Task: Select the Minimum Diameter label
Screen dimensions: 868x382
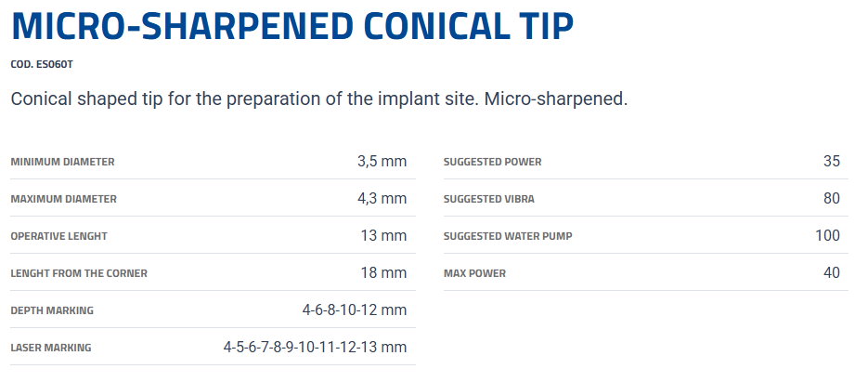Action: tap(62, 162)
